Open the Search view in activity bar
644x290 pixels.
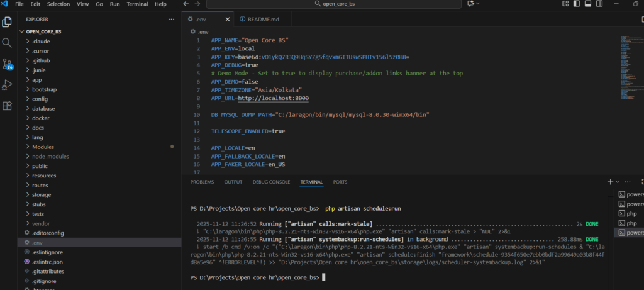pyautogui.click(x=8, y=43)
